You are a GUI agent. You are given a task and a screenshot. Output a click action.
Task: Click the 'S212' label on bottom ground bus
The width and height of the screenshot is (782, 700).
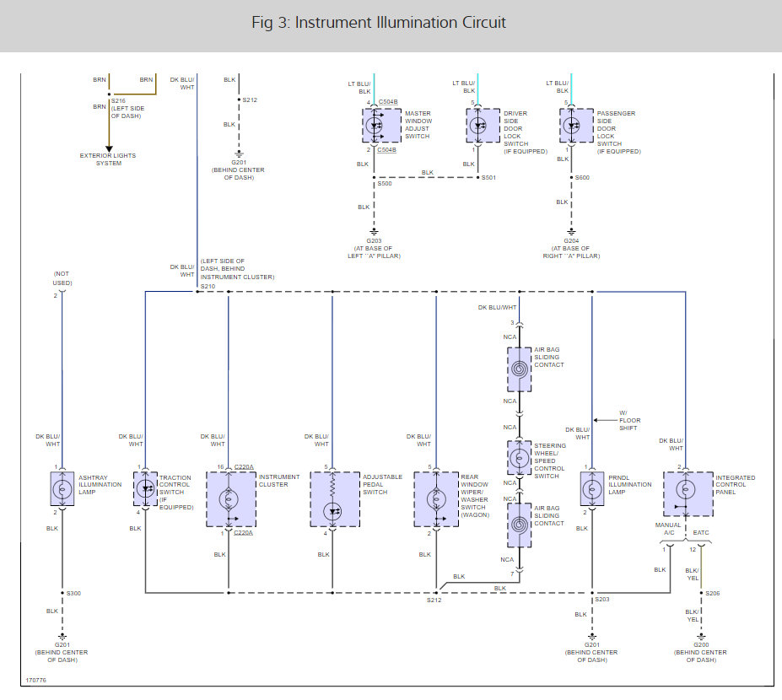(x=434, y=600)
